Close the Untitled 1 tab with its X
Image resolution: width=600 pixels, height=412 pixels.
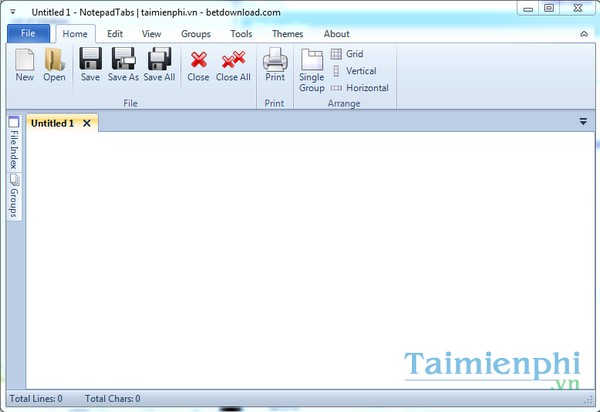pyautogui.click(x=87, y=123)
